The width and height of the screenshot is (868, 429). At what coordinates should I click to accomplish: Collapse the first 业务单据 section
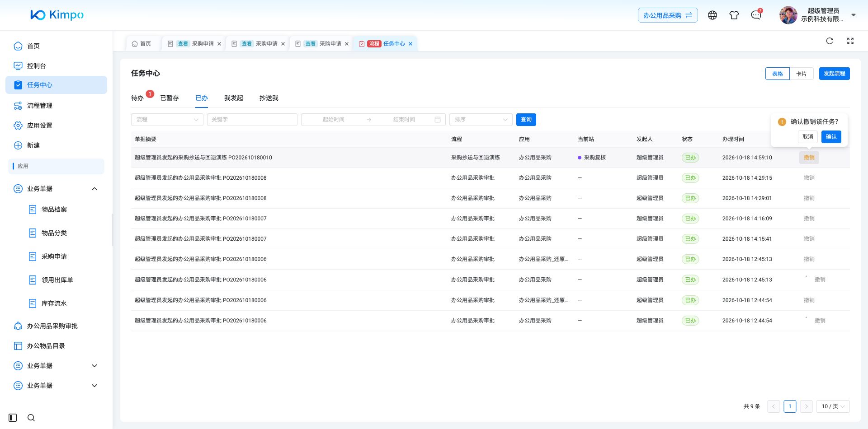coord(94,189)
